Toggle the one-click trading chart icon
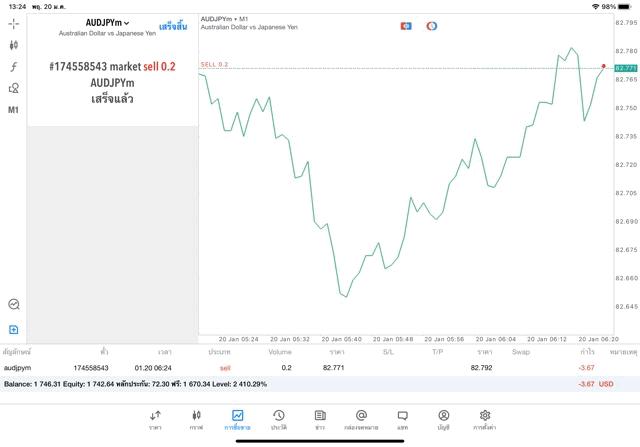This screenshot has height=447, width=640. tap(13, 304)
